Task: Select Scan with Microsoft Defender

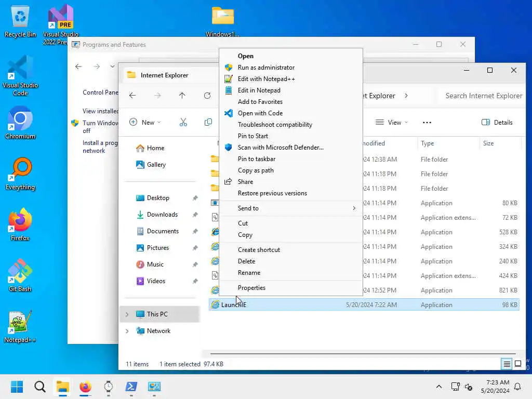Action: pos(291,148)
